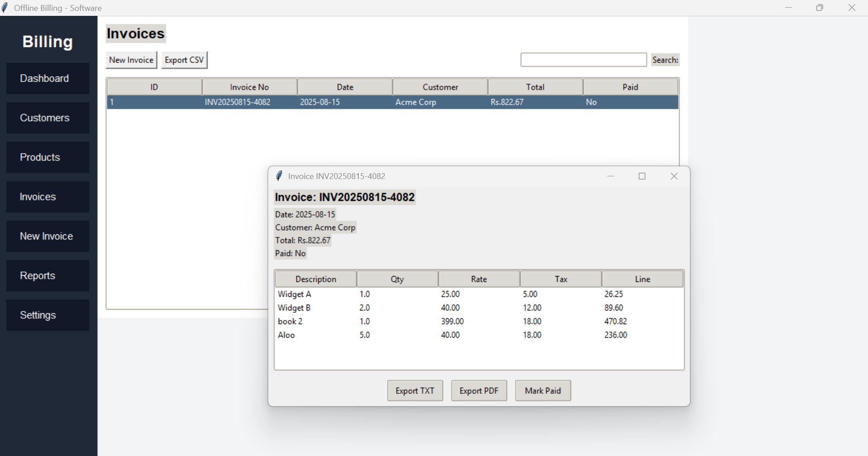This screenshot has height=456, width=868.
Task: Export the invoice as PDF
Action: click(479, 390)
